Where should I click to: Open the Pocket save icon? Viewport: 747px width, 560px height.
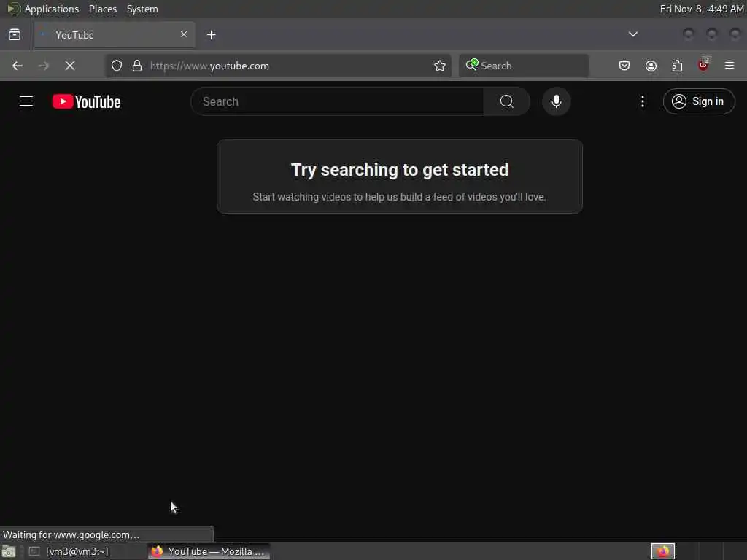coord(624,66)
